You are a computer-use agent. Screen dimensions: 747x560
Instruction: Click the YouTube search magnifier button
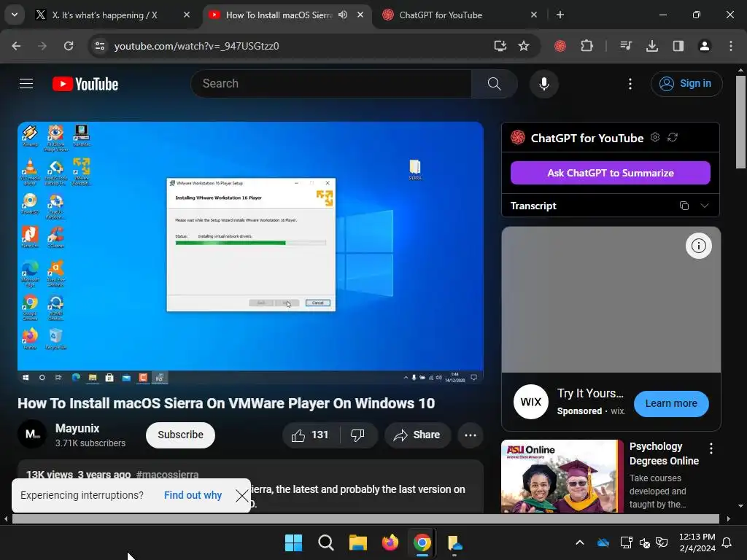pos(494,84)
